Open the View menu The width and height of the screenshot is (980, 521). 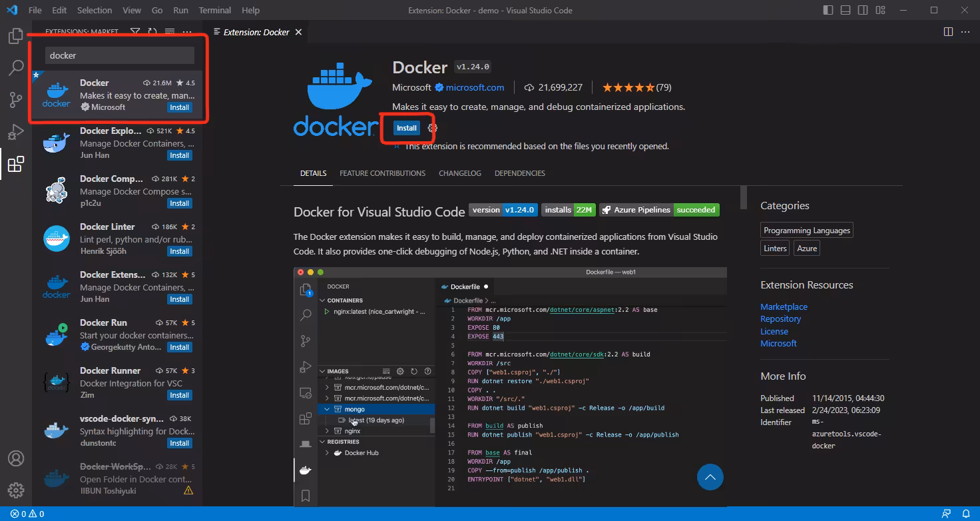point(132,10)
